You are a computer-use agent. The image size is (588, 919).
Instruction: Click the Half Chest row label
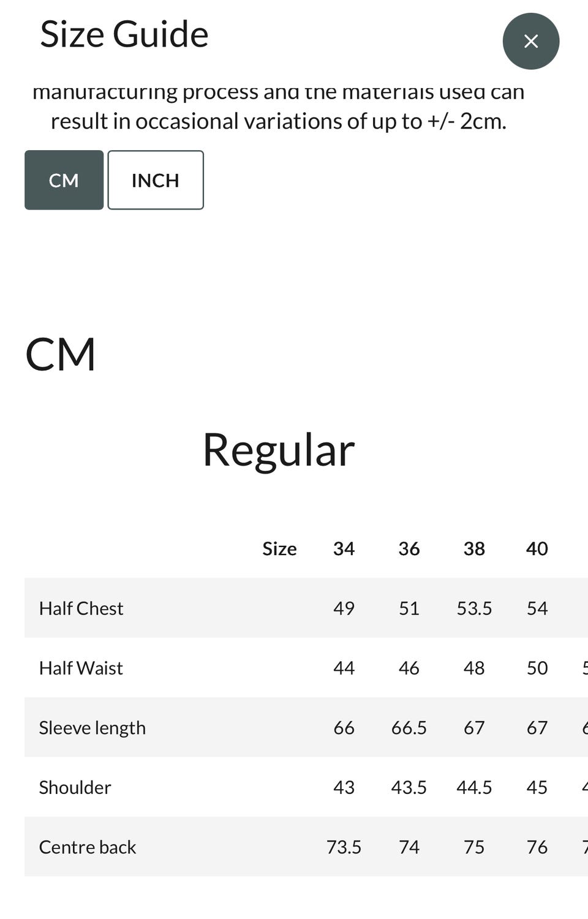(x=81, y=608)
